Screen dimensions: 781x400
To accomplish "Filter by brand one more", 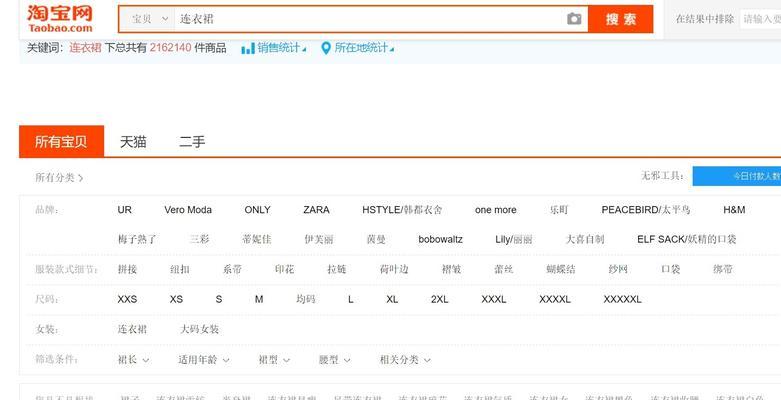I will (496, 210).
